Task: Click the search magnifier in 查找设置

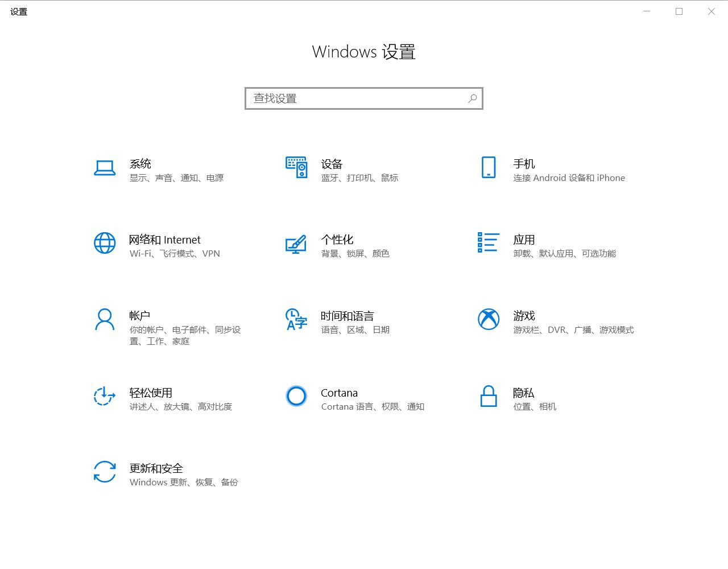Action: click(472, 98)
